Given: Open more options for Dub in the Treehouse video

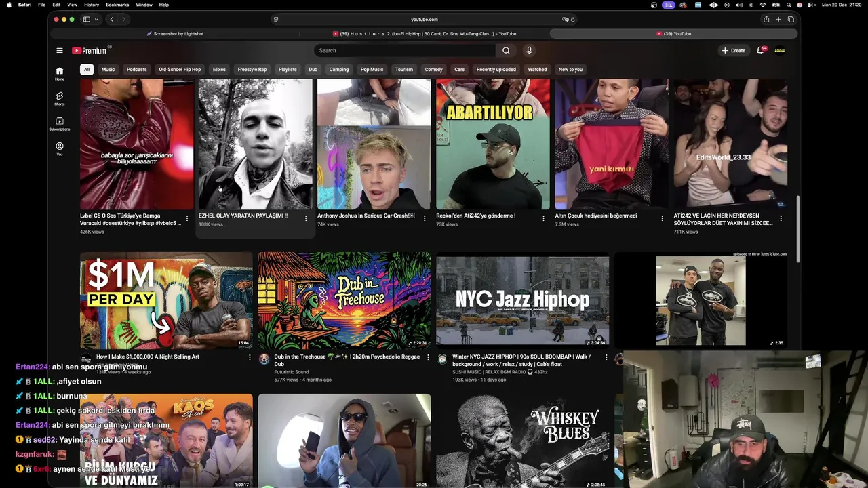Looking at the screenshot, I should (x=427, y=357).
